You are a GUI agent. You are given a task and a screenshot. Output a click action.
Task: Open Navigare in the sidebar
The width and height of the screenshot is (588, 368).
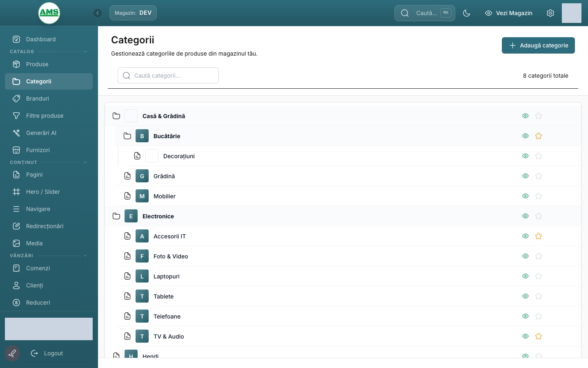(49, 209)
